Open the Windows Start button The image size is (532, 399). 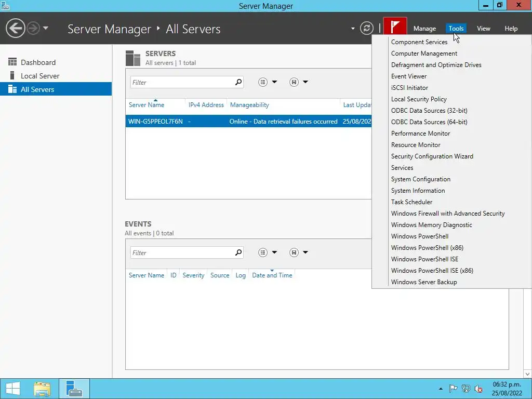13,389
